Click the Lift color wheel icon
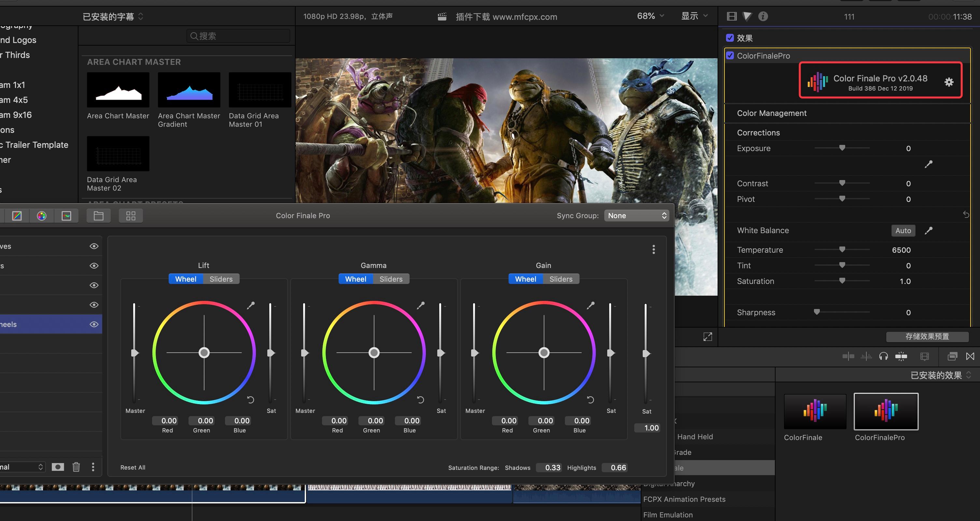980x521 pixels. click(x=203, y=353)
